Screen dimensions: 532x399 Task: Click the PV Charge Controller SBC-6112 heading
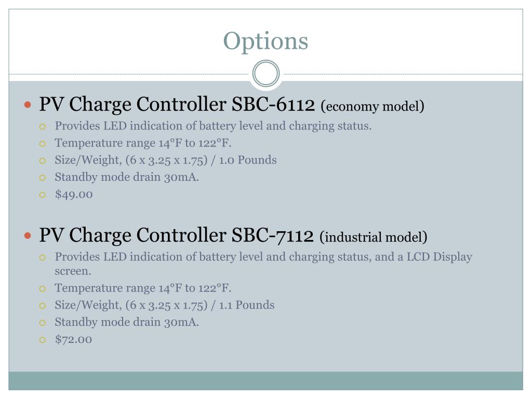177,104
